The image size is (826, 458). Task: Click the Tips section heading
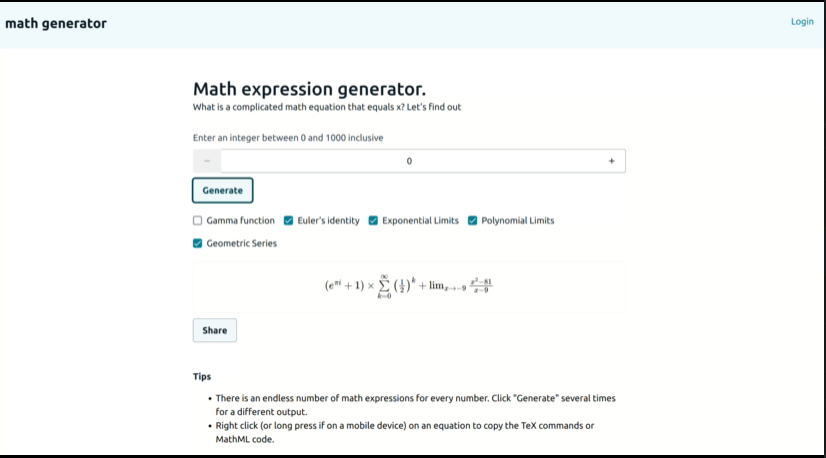click(202, 377)
